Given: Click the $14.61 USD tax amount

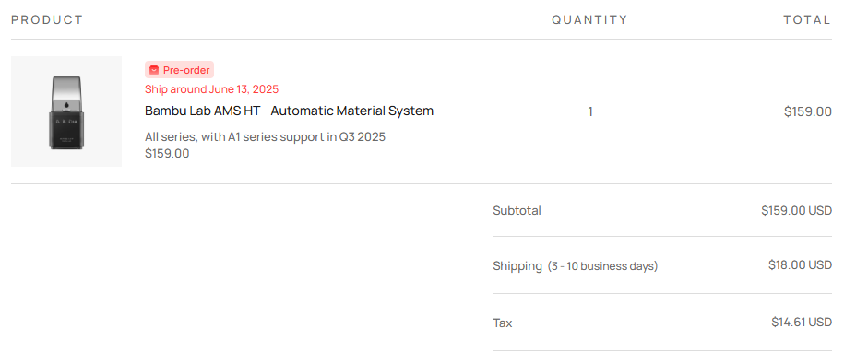Looking at the screenshot, I should (802, 322).
